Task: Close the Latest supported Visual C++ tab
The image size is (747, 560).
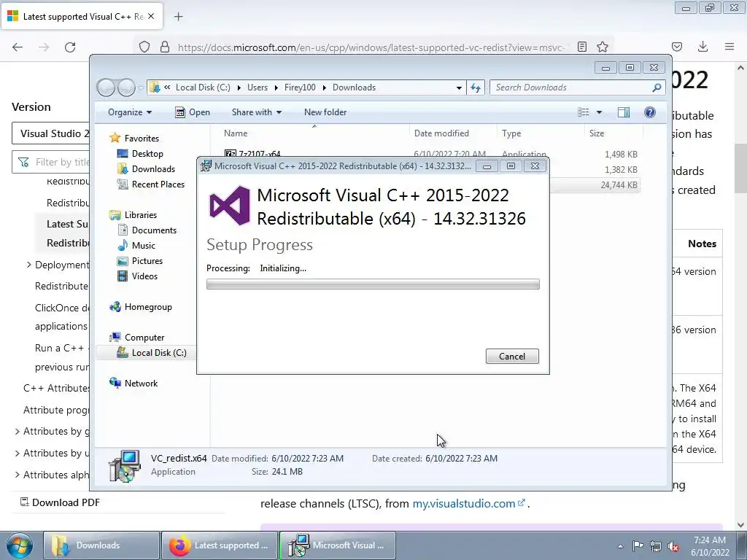Action: [x=151, y=16]
